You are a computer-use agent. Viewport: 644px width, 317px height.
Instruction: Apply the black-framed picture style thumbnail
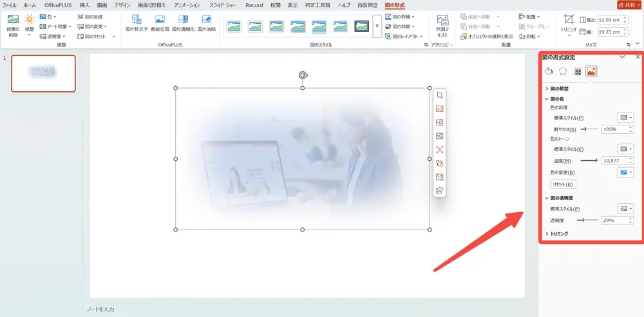click(361, 26)
